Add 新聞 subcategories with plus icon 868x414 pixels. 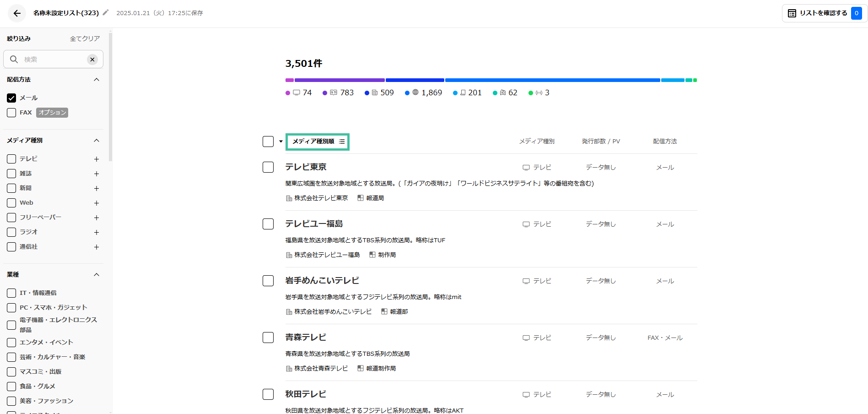97,188
